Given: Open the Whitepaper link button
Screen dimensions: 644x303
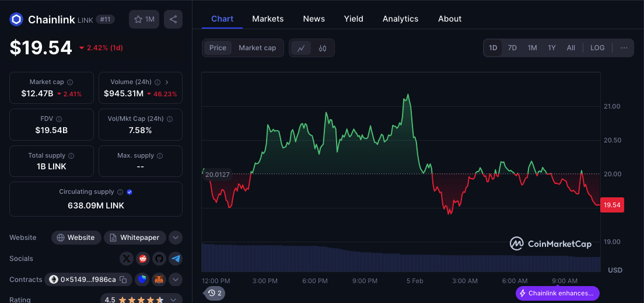Looking at the screenshot, I should tap(135, 238).
